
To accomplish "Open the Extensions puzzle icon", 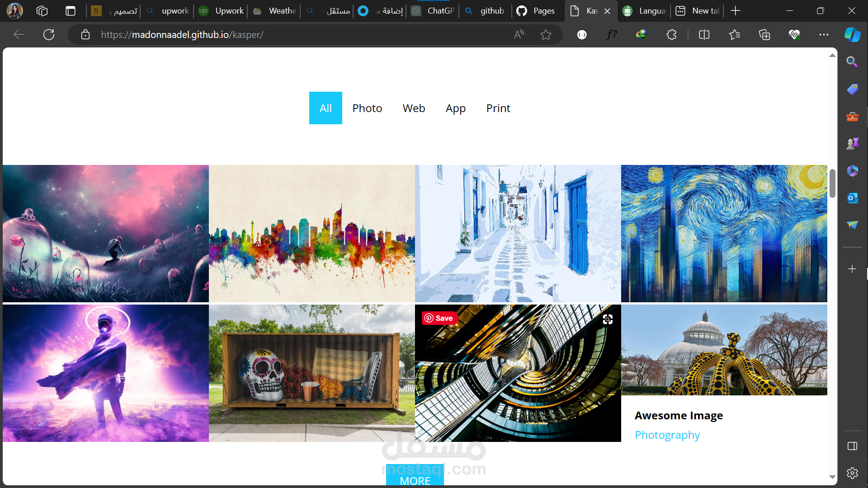I will (671, 34).
